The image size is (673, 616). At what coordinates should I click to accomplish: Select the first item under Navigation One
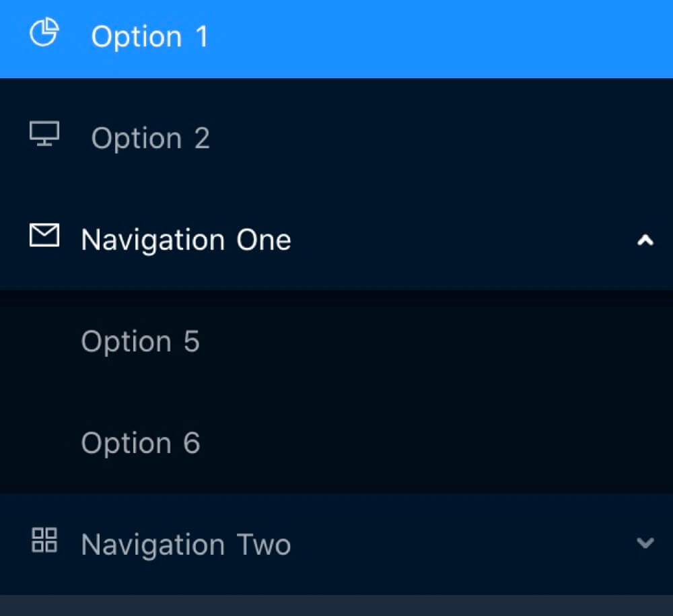point(140,342)
